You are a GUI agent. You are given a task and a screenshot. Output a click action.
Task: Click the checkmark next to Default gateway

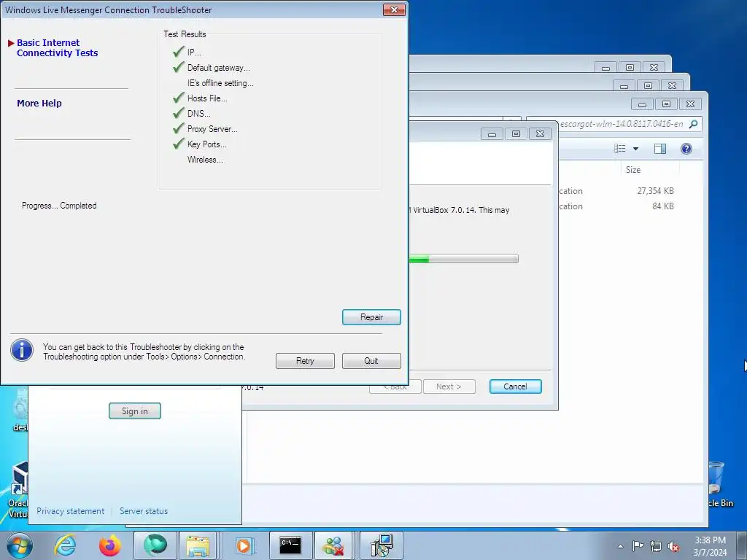pos(179,67)
